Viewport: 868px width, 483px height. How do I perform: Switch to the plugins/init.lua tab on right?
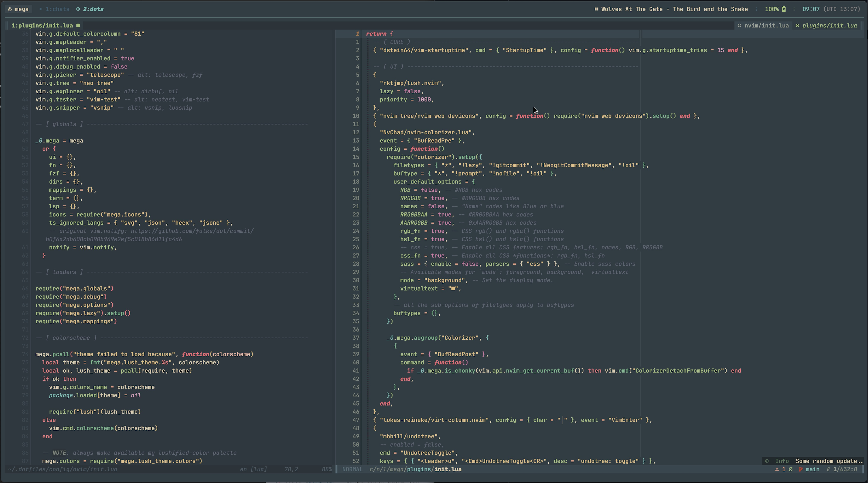pyautogui.click(x=830, y=26)
